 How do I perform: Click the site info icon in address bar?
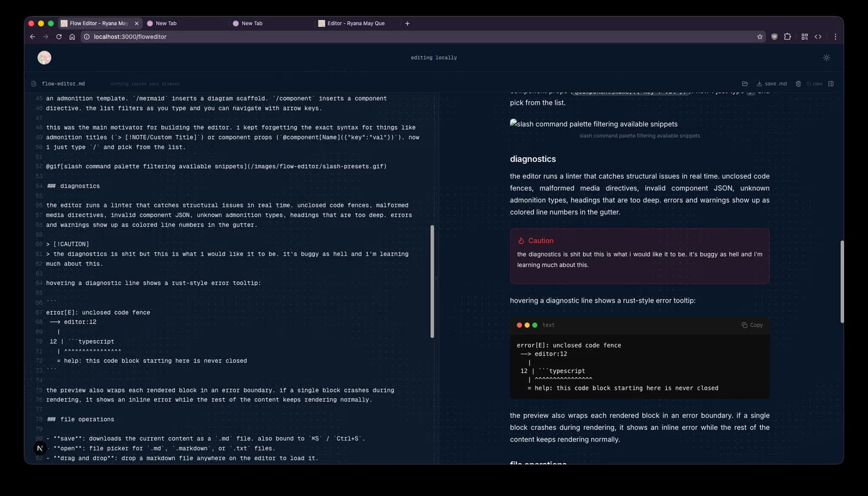coord(86,37)
